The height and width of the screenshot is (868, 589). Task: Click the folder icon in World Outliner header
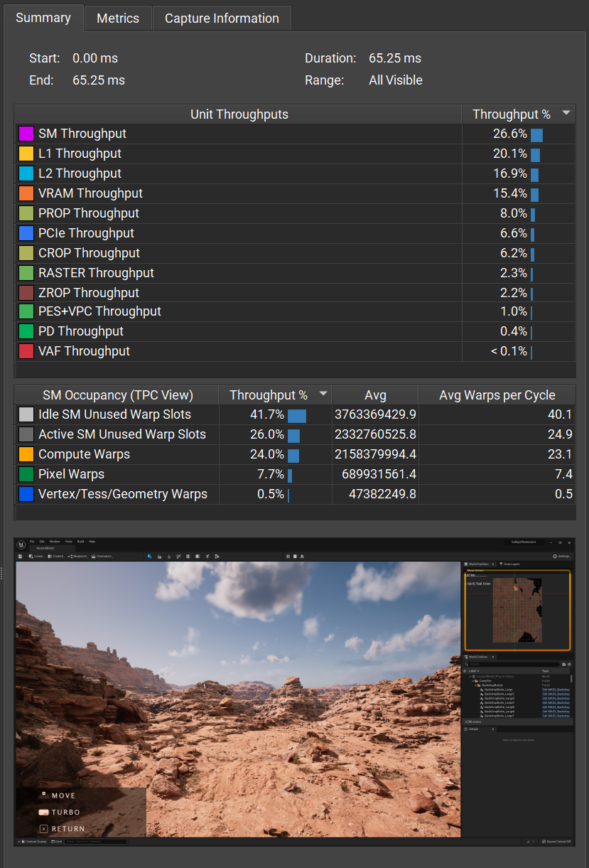(563, 664)
